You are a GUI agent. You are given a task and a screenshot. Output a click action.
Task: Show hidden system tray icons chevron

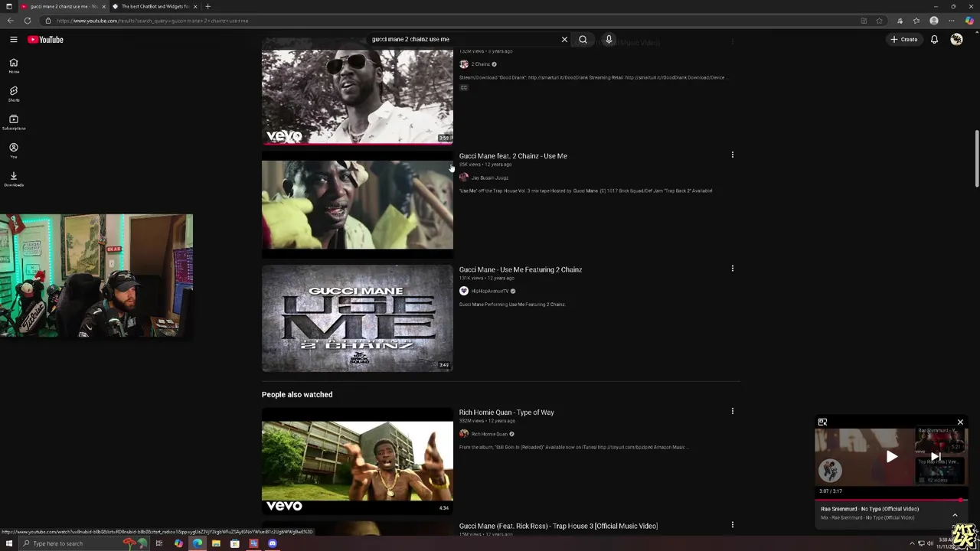[x=912, y=543]
